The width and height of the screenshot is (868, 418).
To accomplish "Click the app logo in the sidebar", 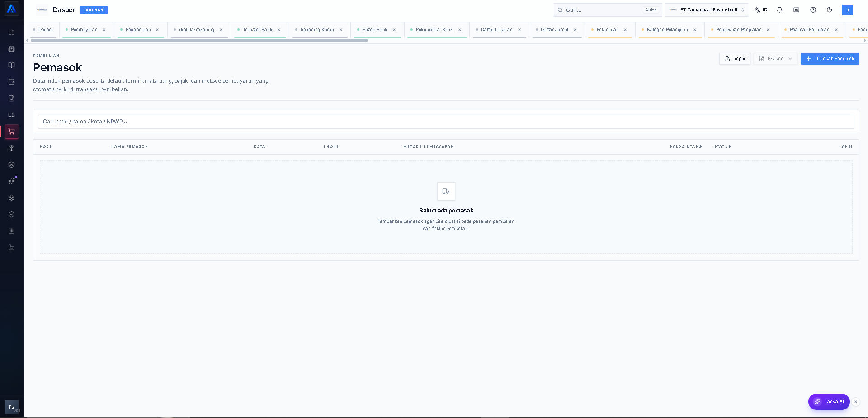I will pos(12,9).
